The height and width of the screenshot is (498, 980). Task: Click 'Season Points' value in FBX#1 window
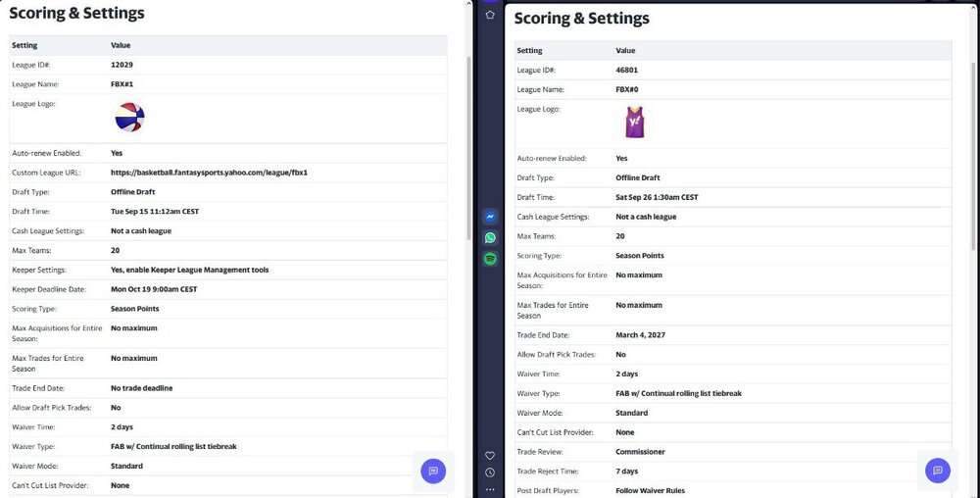pos(135,309)
